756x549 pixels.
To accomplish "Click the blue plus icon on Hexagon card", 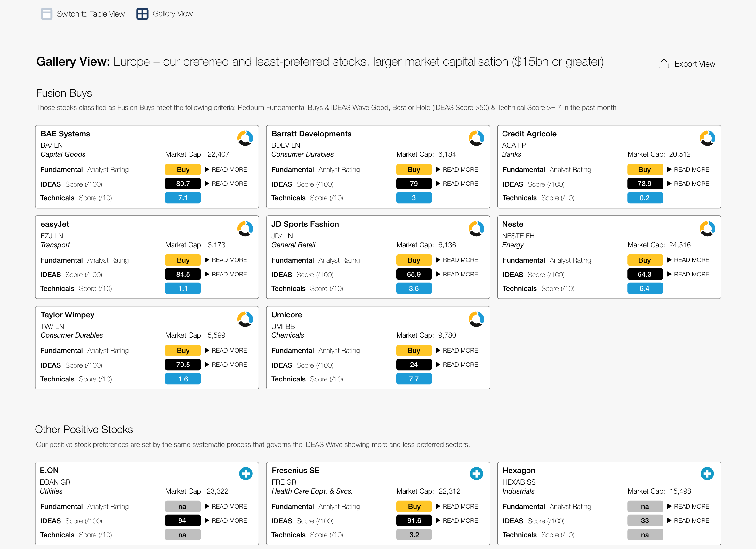I will (707, 474).
